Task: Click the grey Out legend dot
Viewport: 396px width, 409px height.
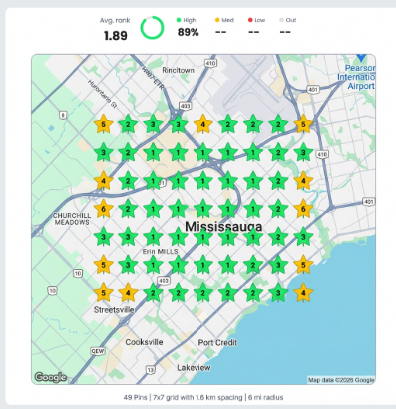Action: click(x=281, y=20)
